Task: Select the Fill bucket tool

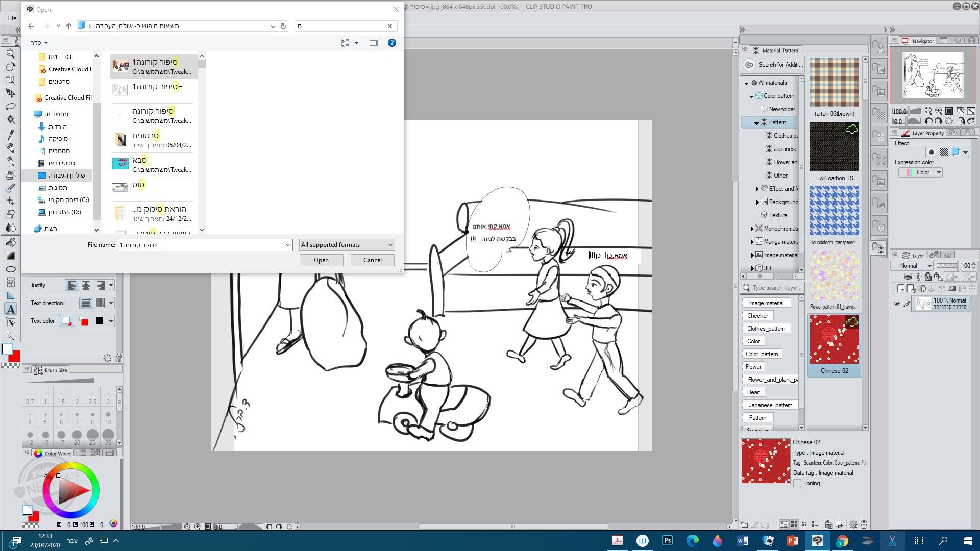Action: click(x=10, y=242)
